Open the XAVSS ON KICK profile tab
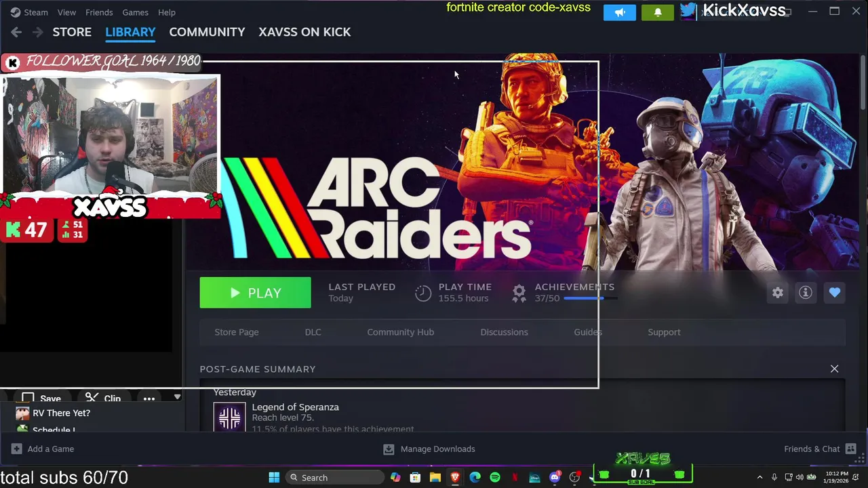868x488 pixels. coord(304,32)
